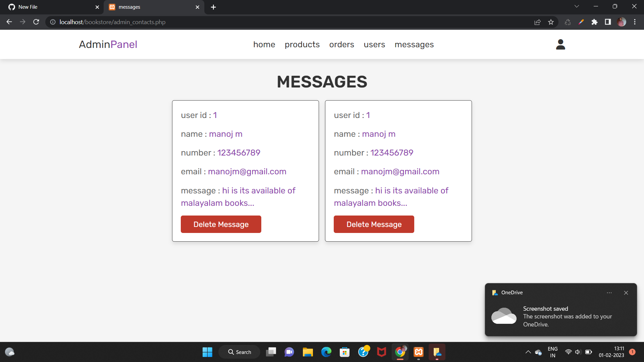Open McAfee icon in taskbar
Image resolution: width=644 pixels, height=362 pixels.
click(x=381, y=352)
